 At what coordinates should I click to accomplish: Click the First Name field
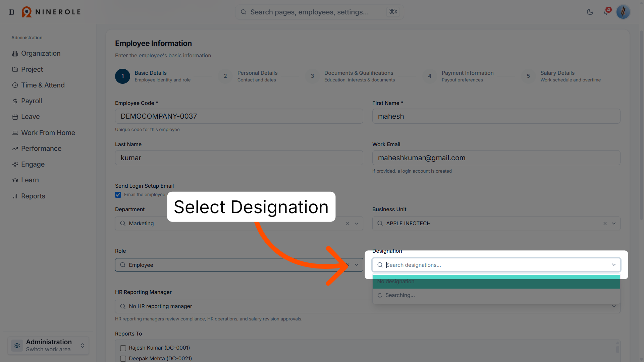pyautogui.click(x=496, y=116)
